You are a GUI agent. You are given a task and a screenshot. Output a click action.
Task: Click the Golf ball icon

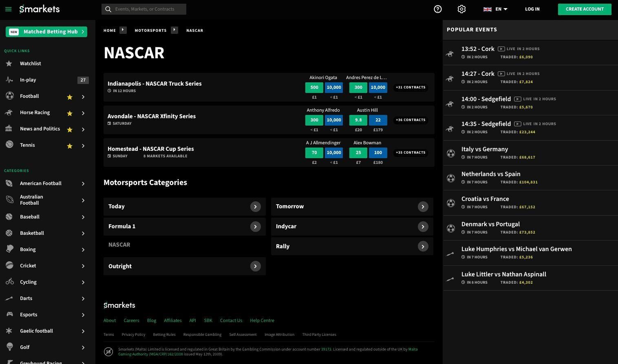[x=10, y=347]
